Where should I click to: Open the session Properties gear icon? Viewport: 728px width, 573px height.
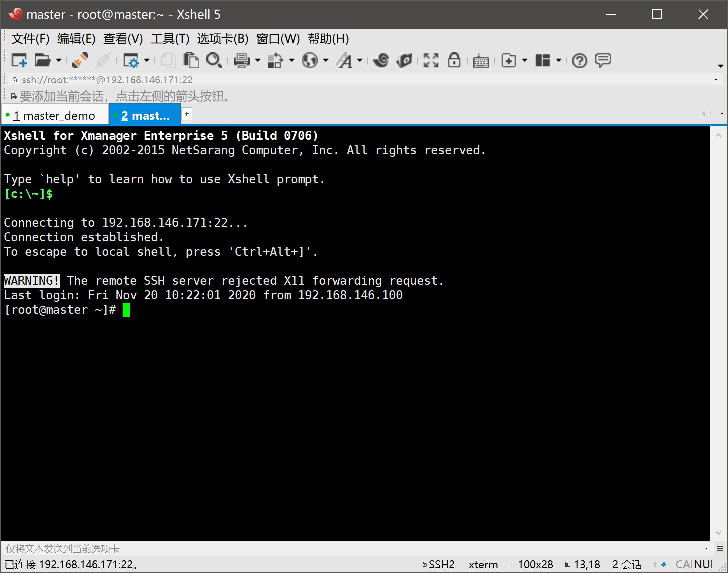pyautogui.click(x=131, y=60)
